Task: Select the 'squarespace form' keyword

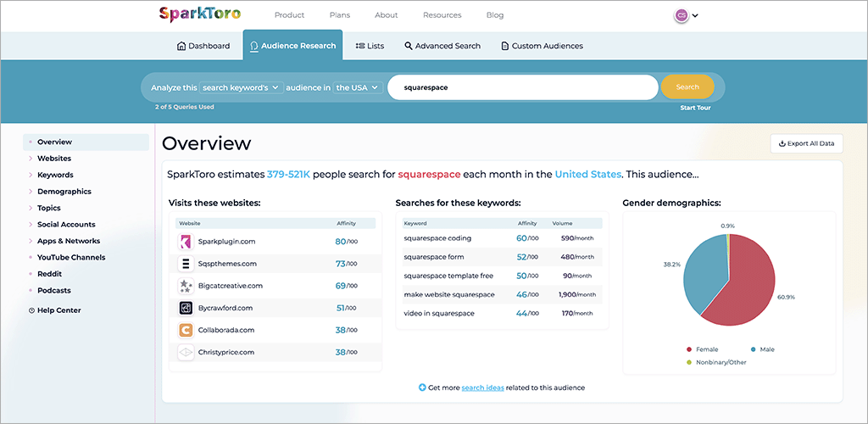Action: tap(433, 258)
